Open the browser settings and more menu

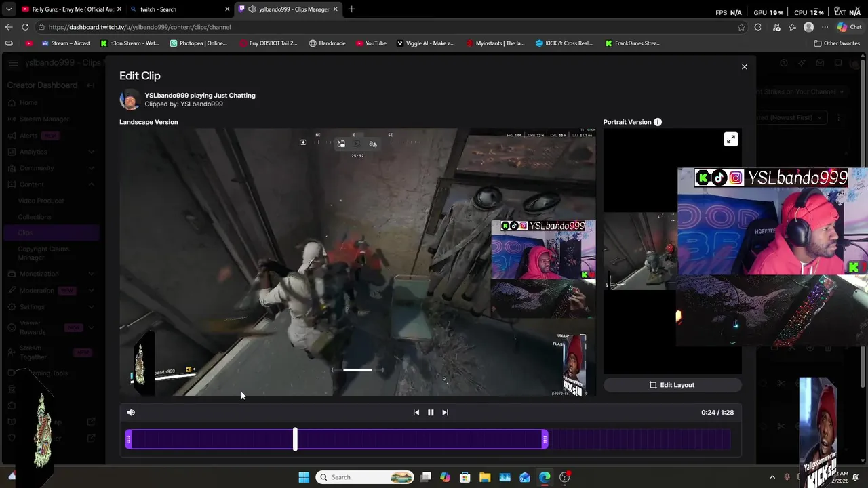[x=825, y=27]
